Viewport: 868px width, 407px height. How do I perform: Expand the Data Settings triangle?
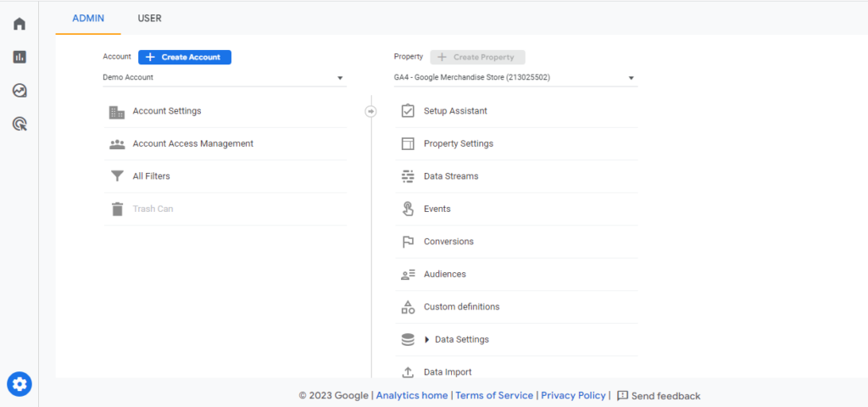point(427,340)
